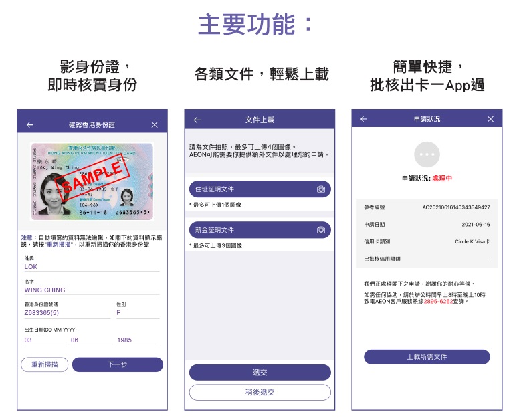
Task: Tap back arrow on 申請狀況 screen
Action: pos(364,119)
